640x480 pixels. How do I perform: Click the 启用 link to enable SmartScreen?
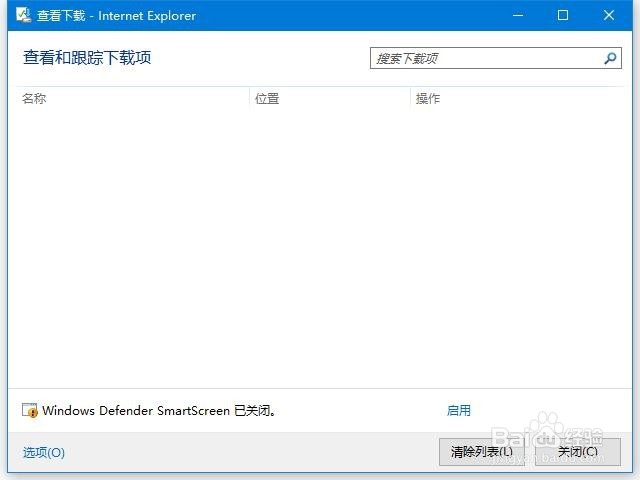click(459, 410)
